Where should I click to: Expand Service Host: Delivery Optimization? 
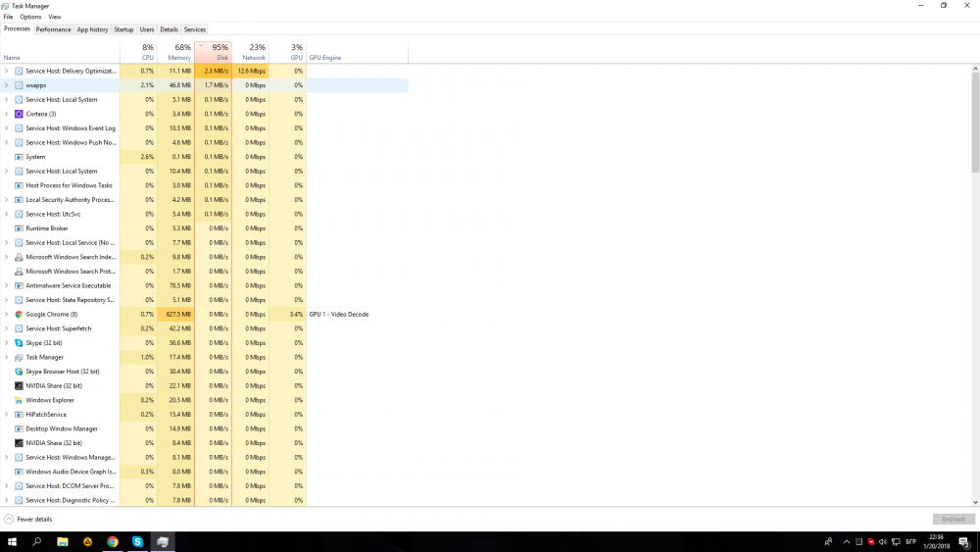pyautogui.click(x=6, y=71)
